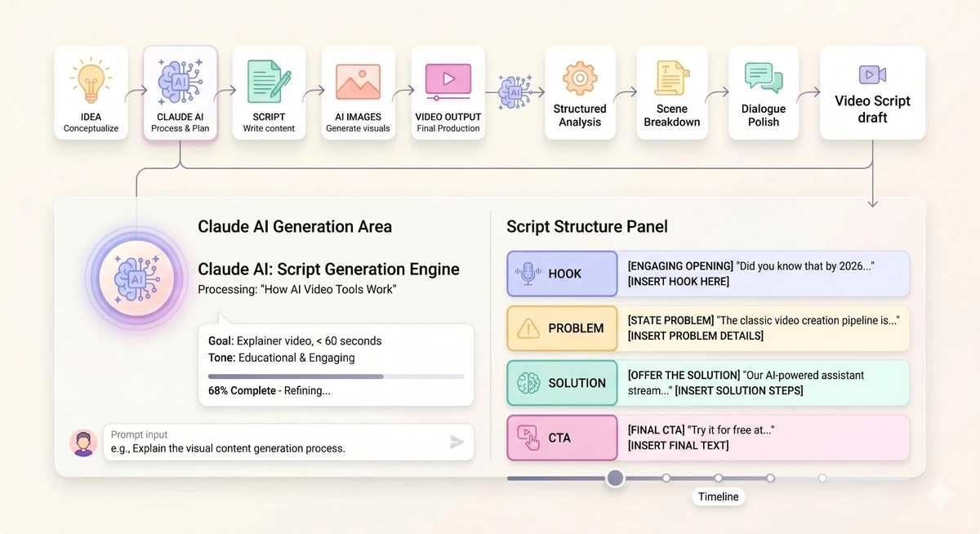Click the user avatar beside prompt input

83,443
